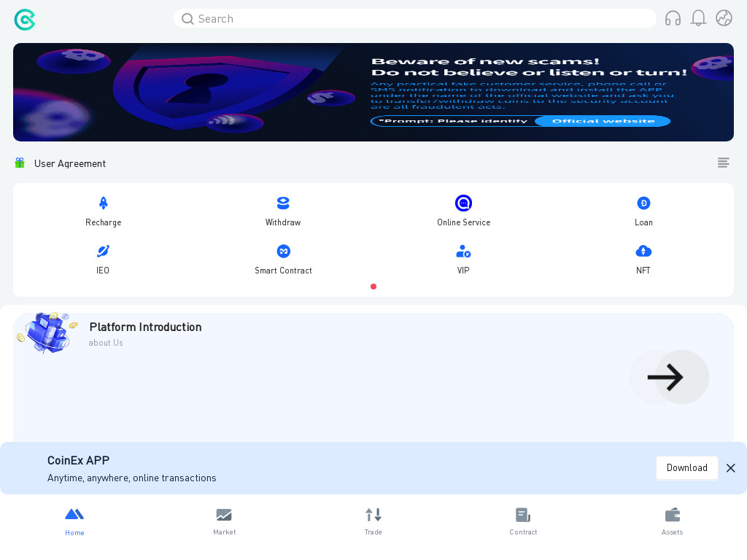Image resolution: width=747 pixels, height=560 pixels.
Task: Open Smart Contract shortcut icon
Action: tap(283, 252)
